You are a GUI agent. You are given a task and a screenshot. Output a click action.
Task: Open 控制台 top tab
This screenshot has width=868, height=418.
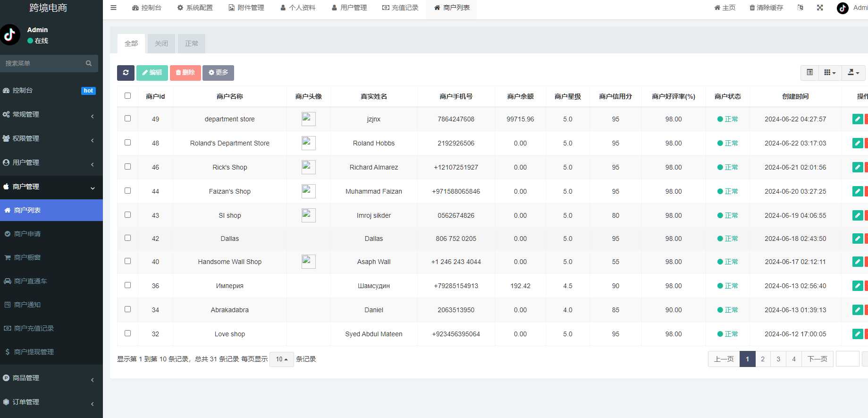pyautogui.click(x=147, y=8)
